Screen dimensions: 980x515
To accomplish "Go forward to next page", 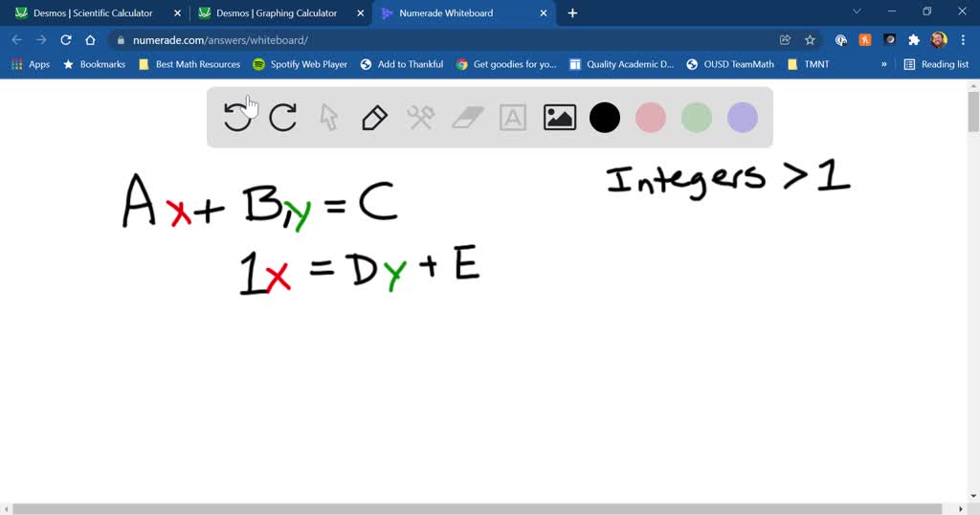I will pyautogui.click(x=41, y=40).
